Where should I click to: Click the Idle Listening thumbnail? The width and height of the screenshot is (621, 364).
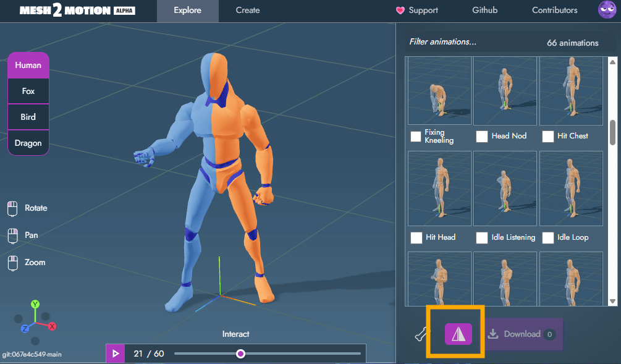point(505,188)
